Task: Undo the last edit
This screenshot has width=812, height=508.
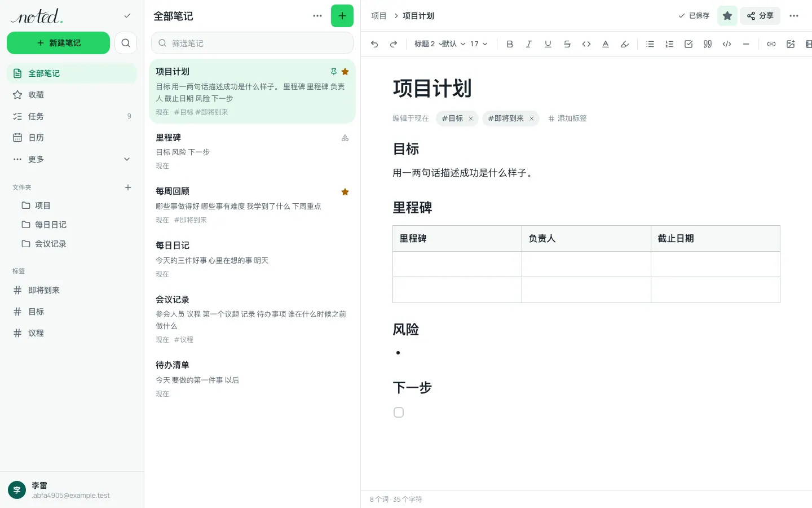Action: click(374, 44)
